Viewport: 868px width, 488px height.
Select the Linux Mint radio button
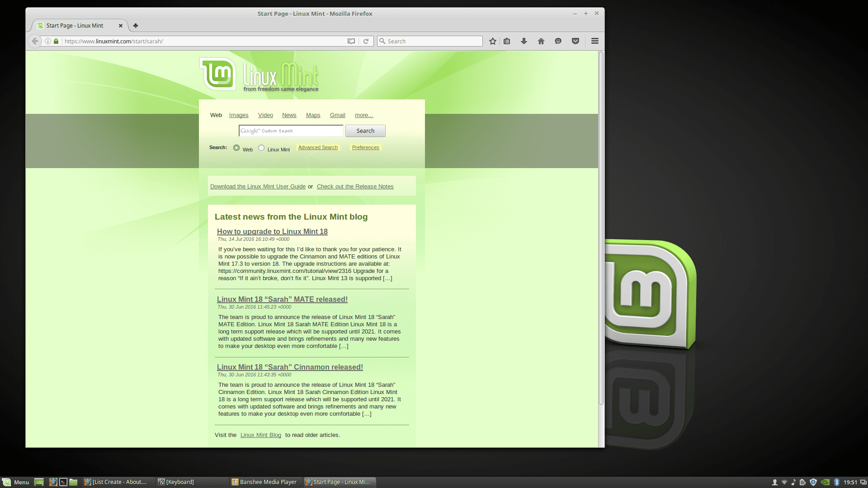click(x=261, y=148)
